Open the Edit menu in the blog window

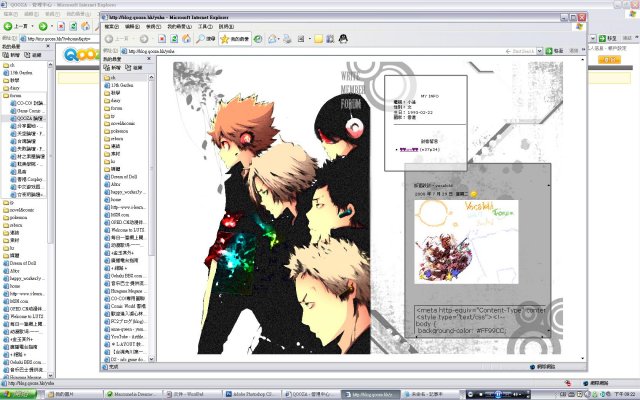point(132,27)
